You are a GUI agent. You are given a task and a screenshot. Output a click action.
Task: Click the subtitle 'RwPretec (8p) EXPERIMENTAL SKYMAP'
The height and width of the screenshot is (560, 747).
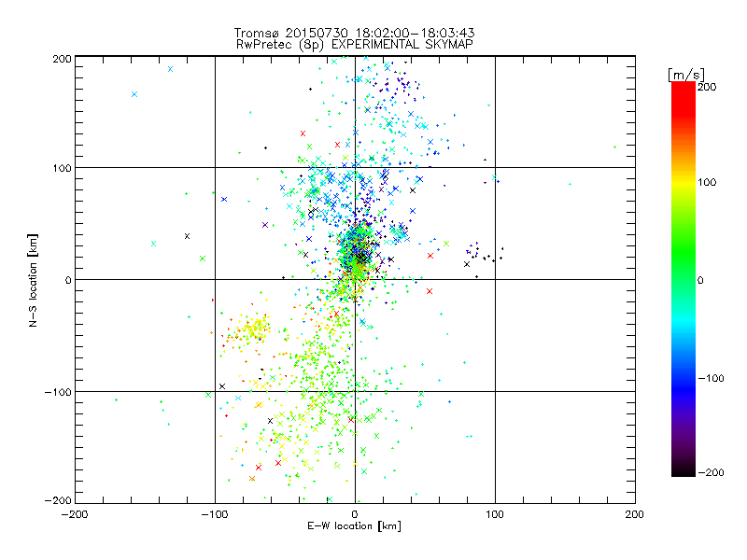[x=355, y=45]
